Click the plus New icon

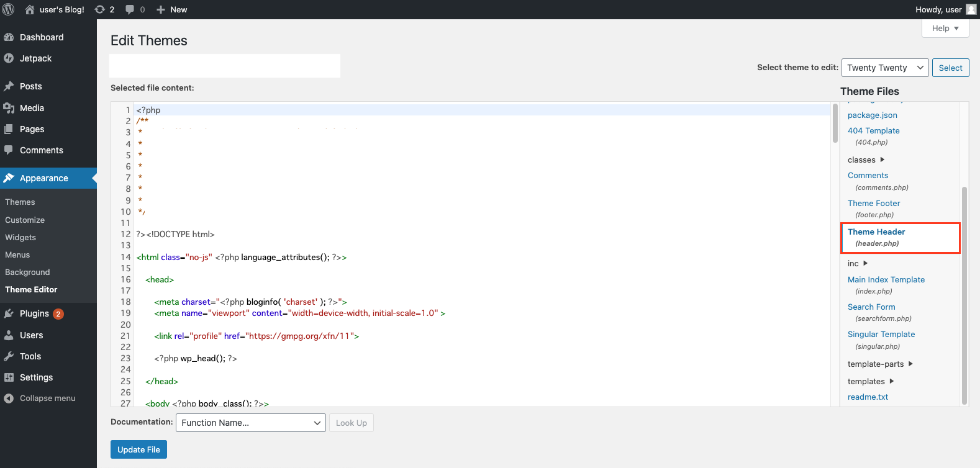tap(161, 9)
